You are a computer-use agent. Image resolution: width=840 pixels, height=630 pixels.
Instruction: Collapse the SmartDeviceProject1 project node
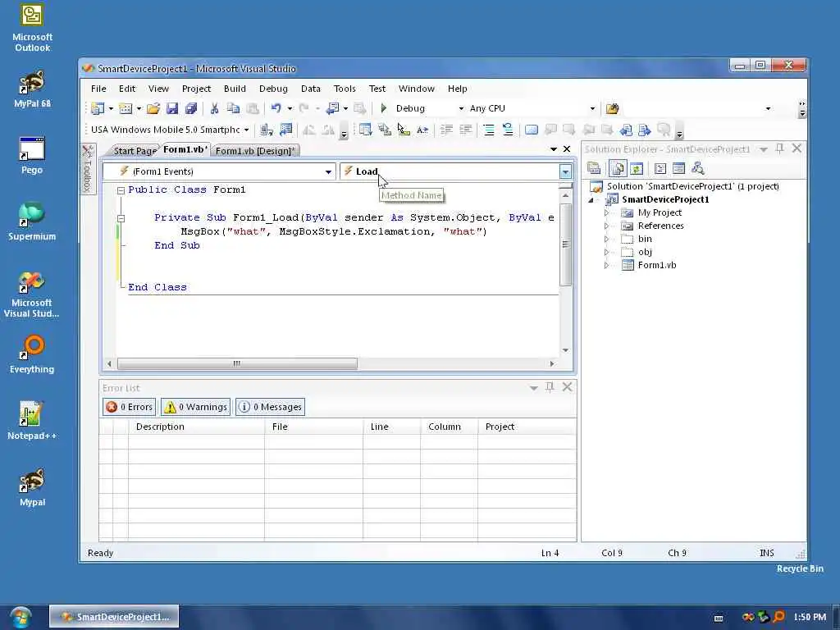[591, 200]
